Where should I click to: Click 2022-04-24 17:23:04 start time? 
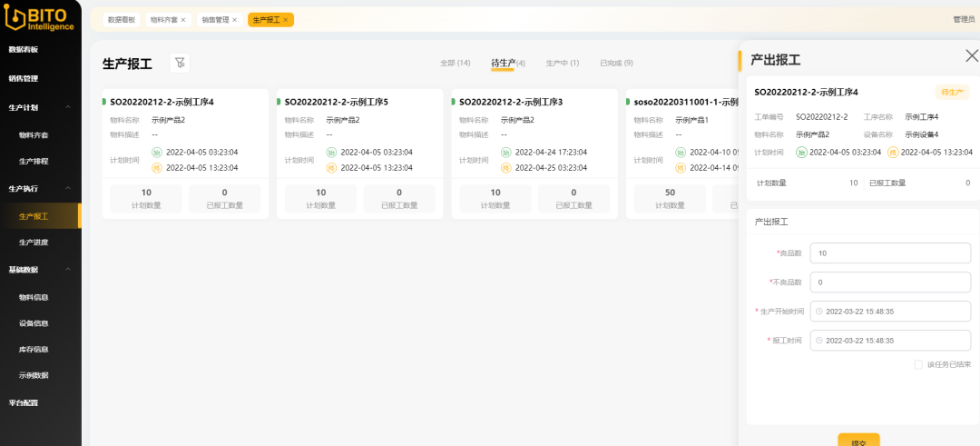point(552,152)
